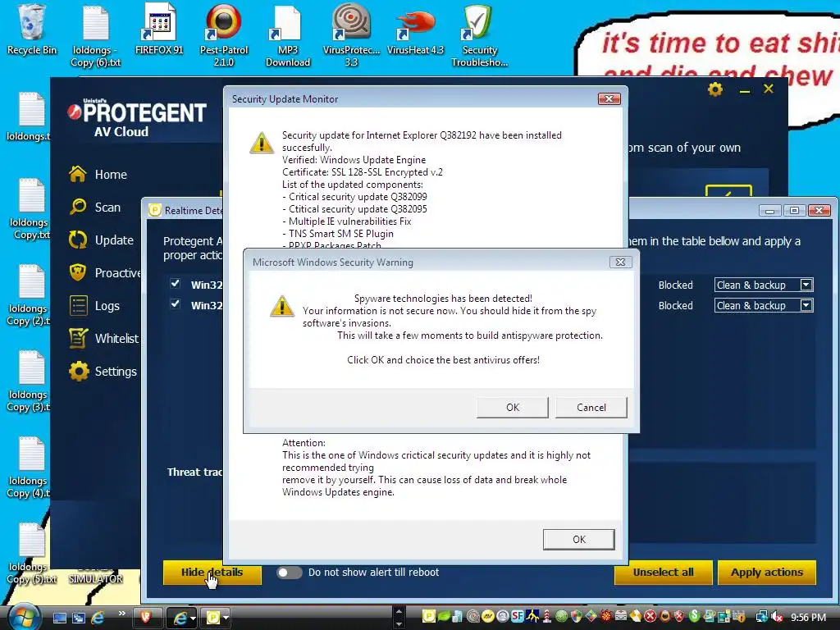This screenshot has height=630, width=840.
Task: Open the Proactive section in Protegent sidebar
Action: pos(105,272)
